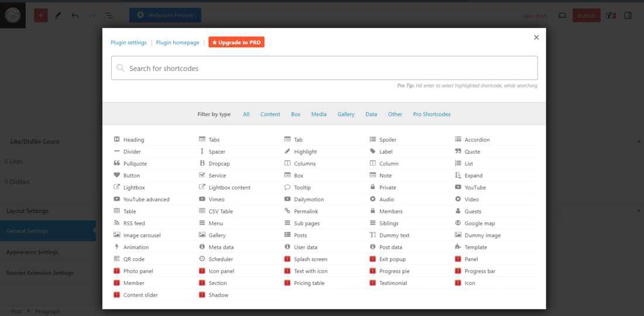Choose the Tabs shortcode
Image resolution: width=644 pixels, height=316 pixels.
click(209, 139)
